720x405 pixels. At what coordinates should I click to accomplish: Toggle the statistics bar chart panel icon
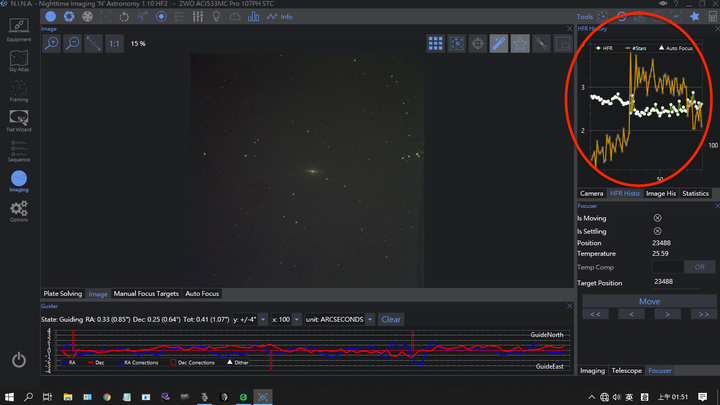point(253,17)
